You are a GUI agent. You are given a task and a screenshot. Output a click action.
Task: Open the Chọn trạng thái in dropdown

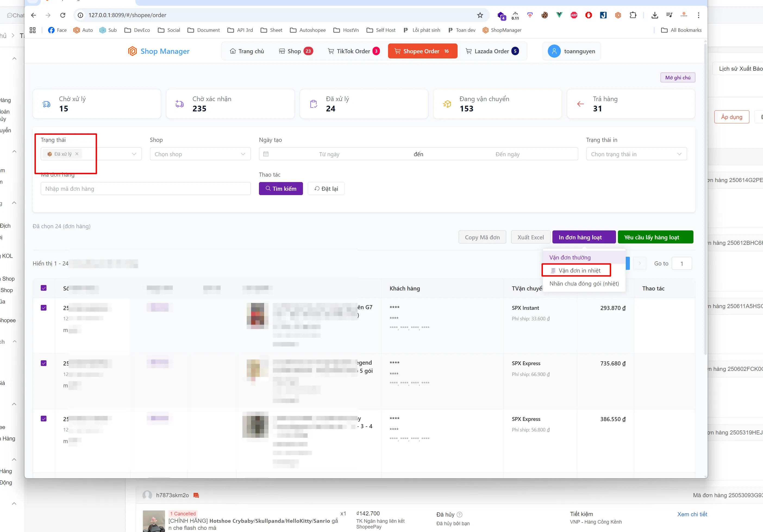(636, 154)
